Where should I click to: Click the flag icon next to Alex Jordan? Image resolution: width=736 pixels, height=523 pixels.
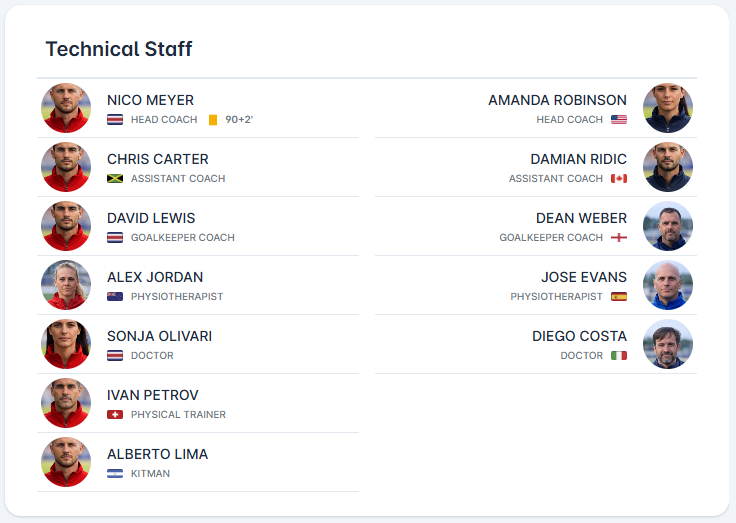click(115, 297)
